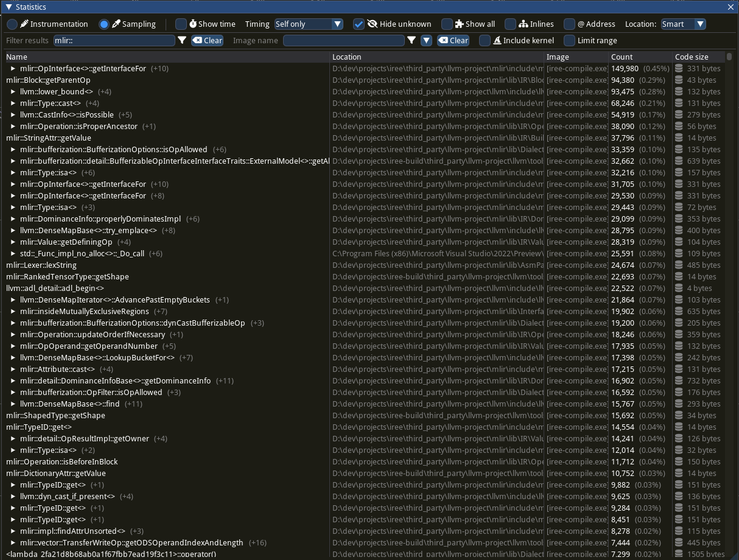Click the stopwatch icon on Show time
Viewport: 739px width, 560px height.
(x=191, y=24)
